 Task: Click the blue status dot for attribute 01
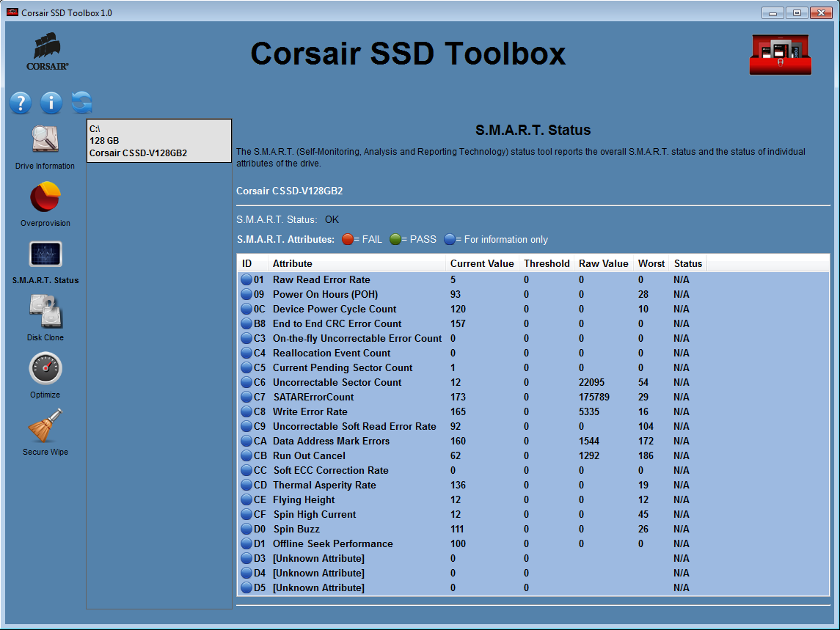point(246,279)
